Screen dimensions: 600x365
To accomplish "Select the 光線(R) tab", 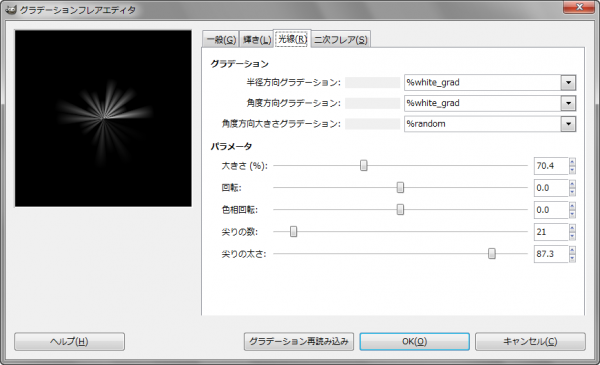I will click(x=292, y=39).
